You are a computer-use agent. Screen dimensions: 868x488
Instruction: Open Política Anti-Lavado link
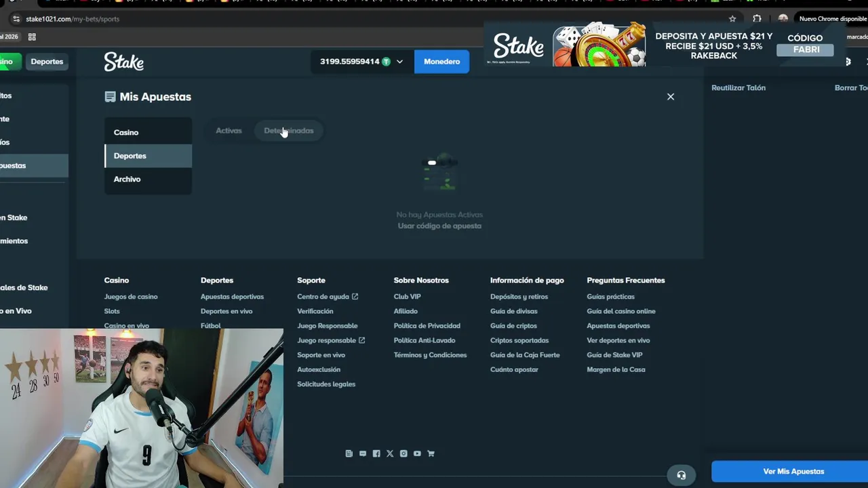point(425,340)
